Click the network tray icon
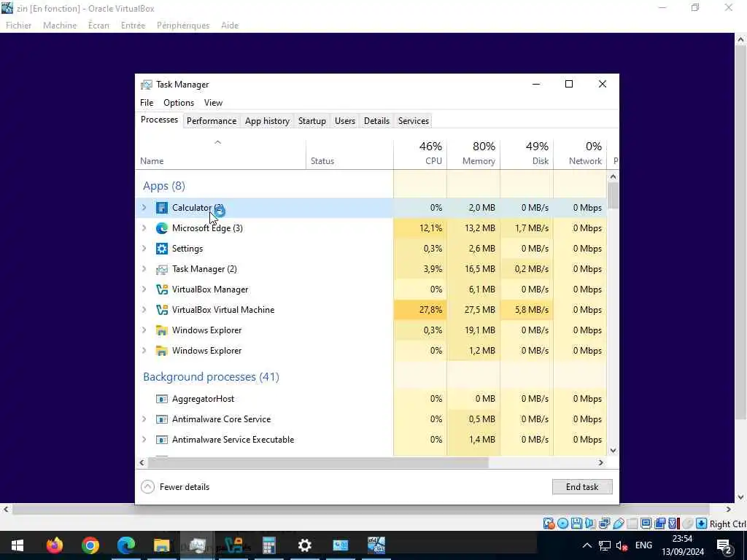This screenshot has width=747, height=560. 605,545
